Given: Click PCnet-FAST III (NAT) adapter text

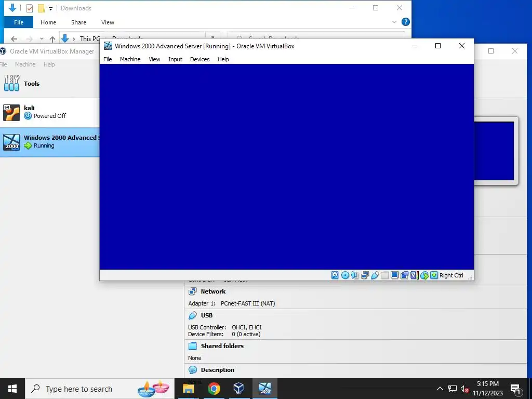Looking at the screenshot, I should pyautogui.click(x=248, y=303).
